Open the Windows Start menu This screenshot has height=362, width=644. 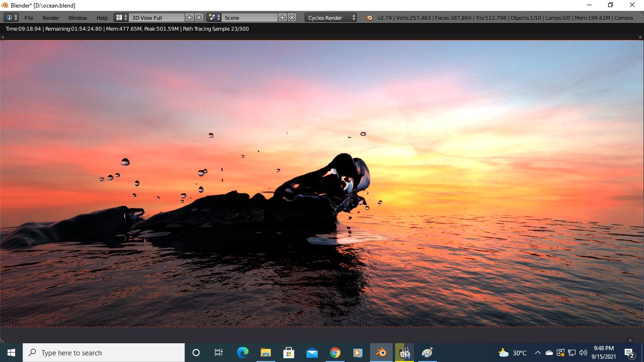click(x=11, y=353)
